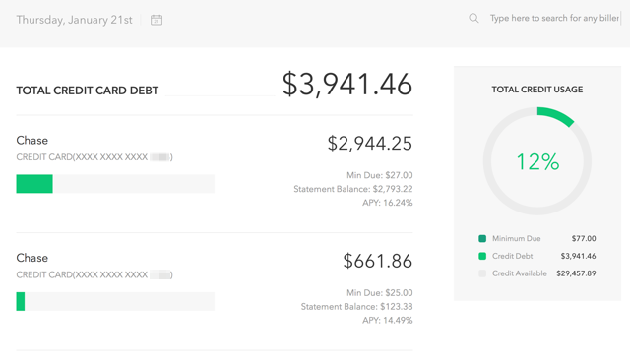Click the Minimum Due legend label
This screenshot has width=630, height=364.
[x=516, y=239]
